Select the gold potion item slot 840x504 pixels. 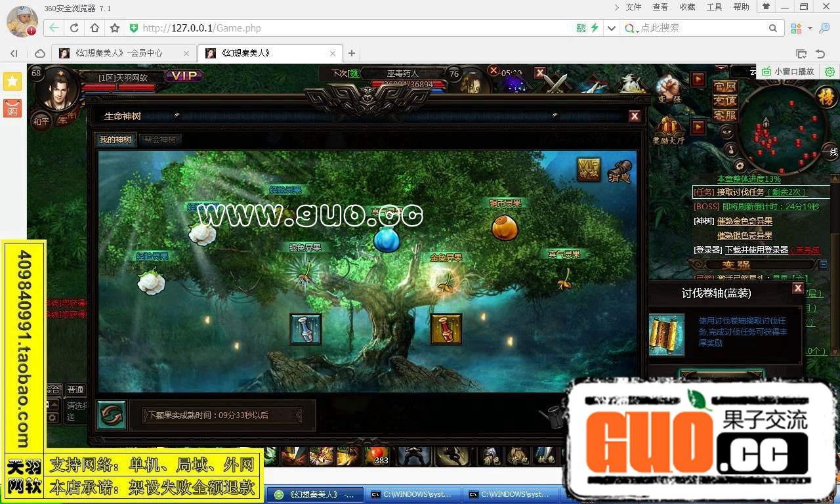446,329
